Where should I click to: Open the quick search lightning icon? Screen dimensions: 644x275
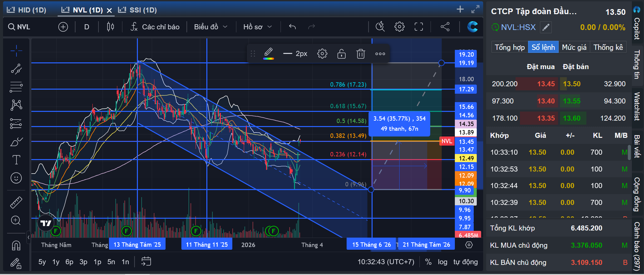380,27
